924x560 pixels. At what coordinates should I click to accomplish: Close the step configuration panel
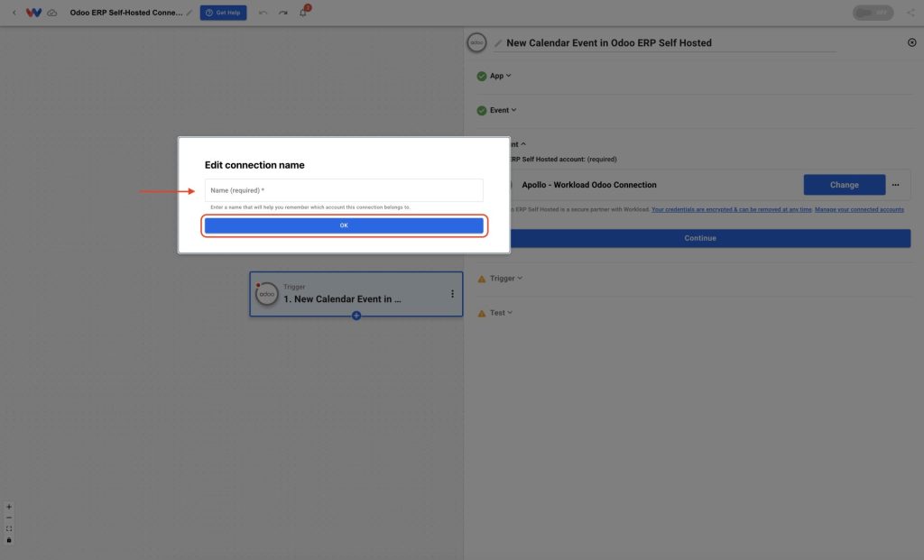click(x=911, y=42)
